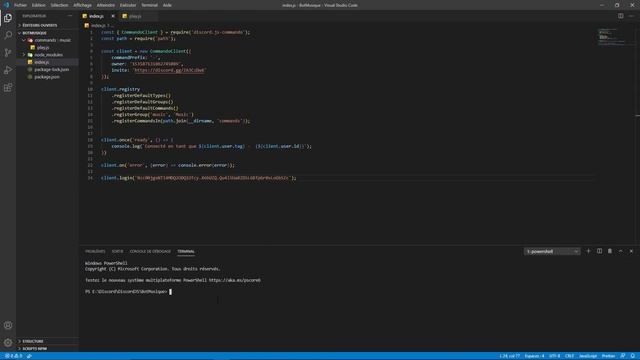Viewport: 640px width, 360px height.
Task: Open the Source Control view
Action: click(8, 53)
